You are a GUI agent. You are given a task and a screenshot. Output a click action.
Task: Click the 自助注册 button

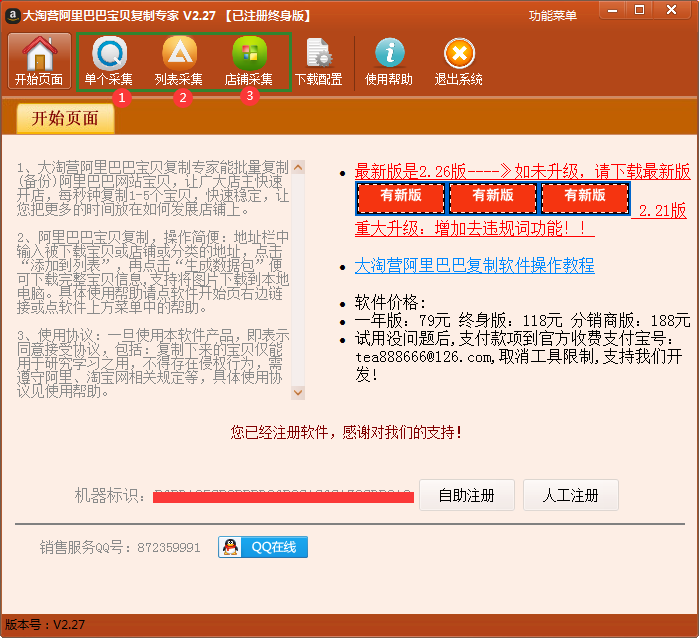(467, 495)
